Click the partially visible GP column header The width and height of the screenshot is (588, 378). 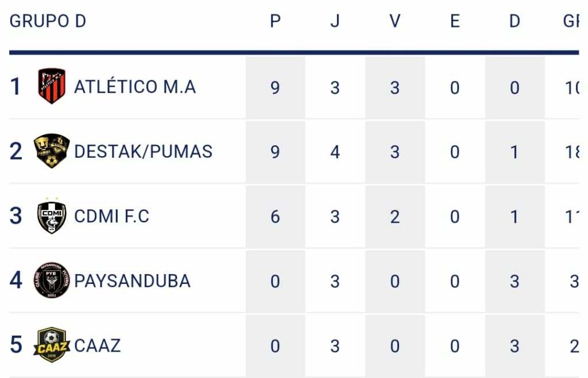(571, 21)
